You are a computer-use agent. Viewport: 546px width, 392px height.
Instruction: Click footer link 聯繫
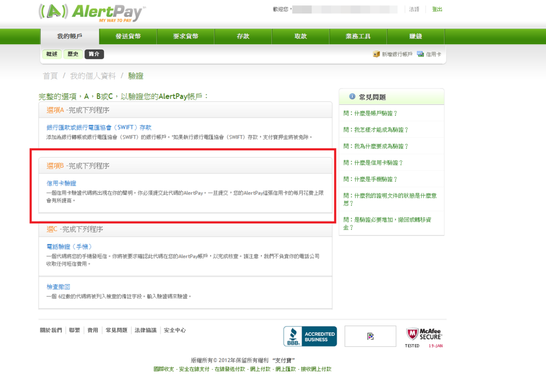pyautogui.click(x=75, y=330)
